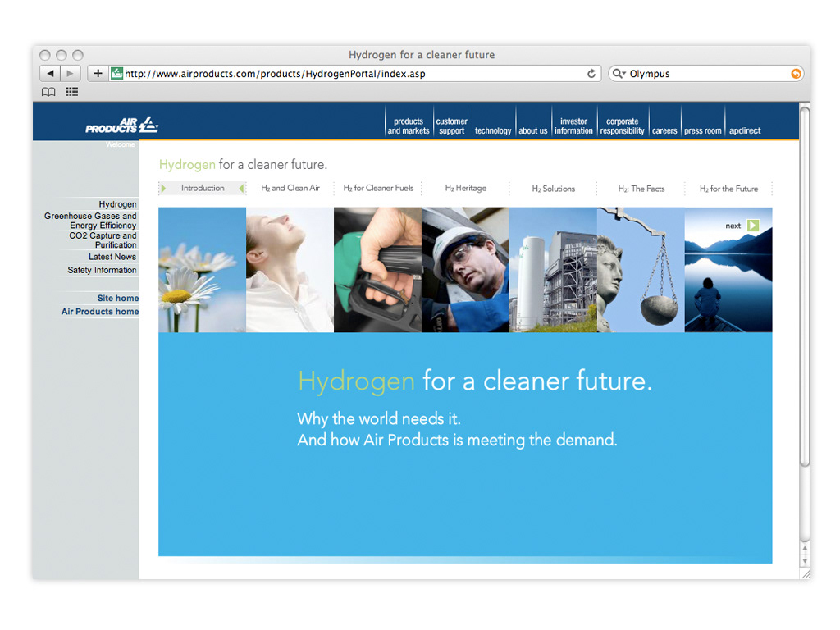Viewport: 840px width, 630px height.
Task: Click the scrollbar up arrow
Action: pos(805,549)
